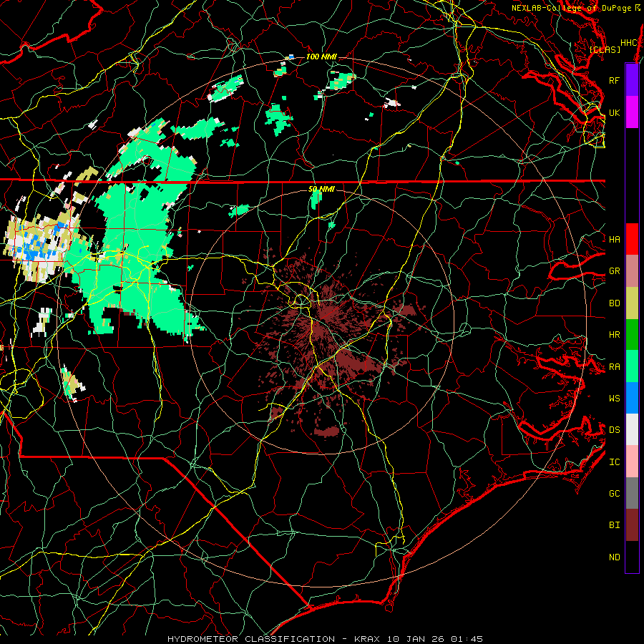Viewport: 644px width, 644px height.
Task: Click the IC pink legend swatch
Action: click(632, 462)
